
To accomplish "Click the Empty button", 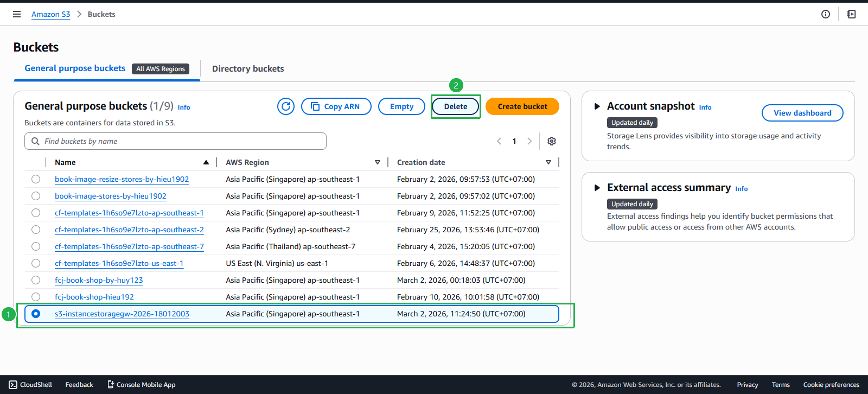I will point(401,106).
